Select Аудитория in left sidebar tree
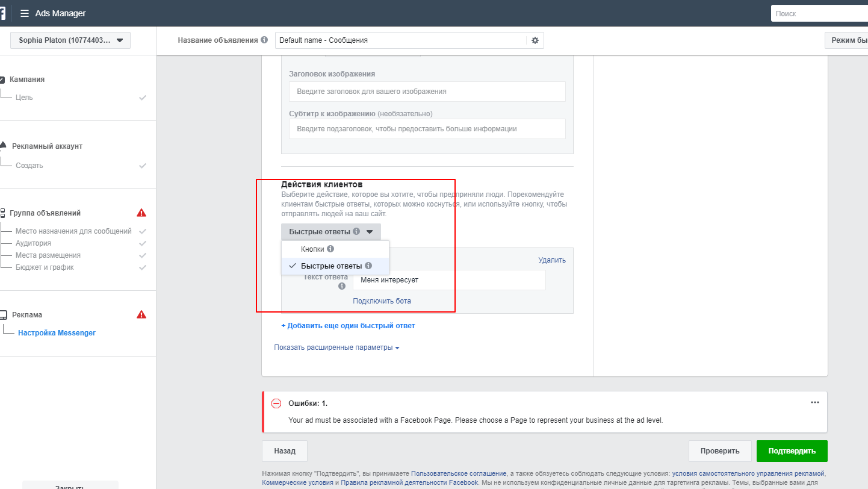 tap(33, 243)
